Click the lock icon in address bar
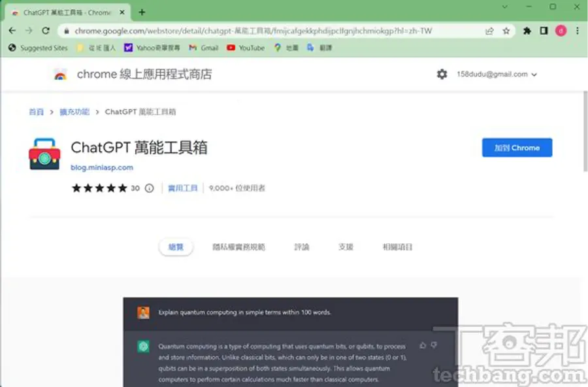Screen dimensions: 588x387 pos(67,31)
